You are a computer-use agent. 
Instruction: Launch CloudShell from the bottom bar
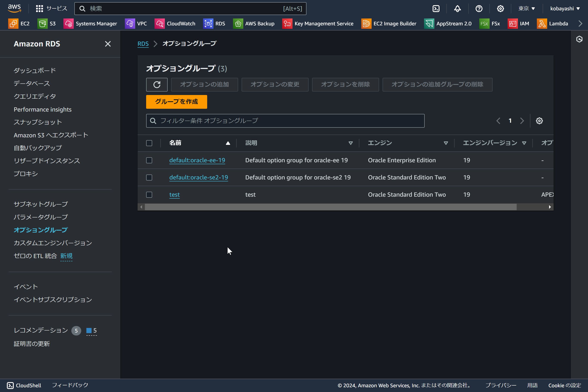(x=24, y=385)
